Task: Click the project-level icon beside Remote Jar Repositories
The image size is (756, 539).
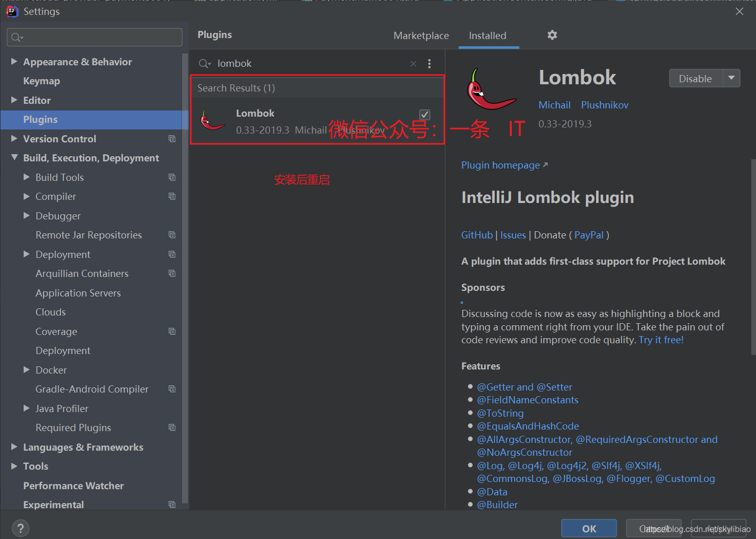Action: pos(172,235)
